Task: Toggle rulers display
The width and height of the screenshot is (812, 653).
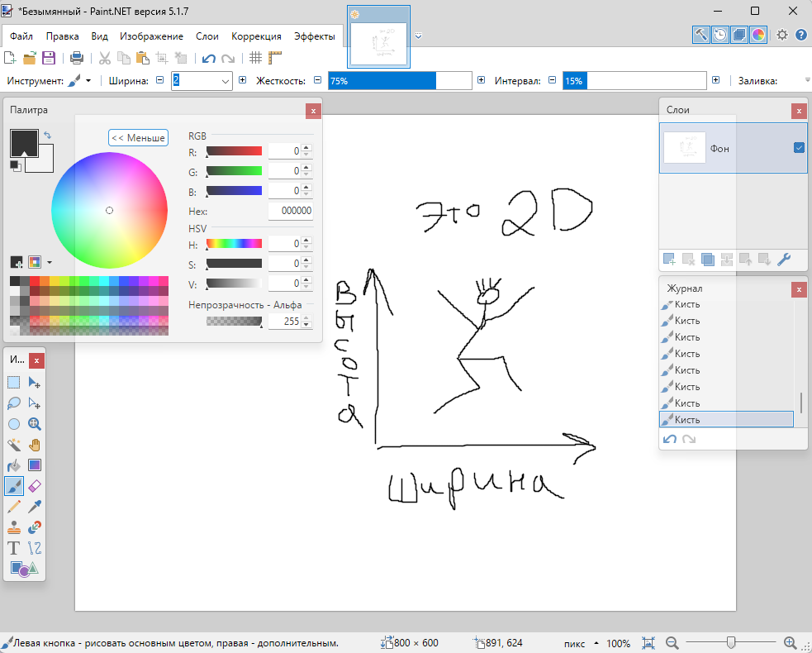Action: coord(275,58)
